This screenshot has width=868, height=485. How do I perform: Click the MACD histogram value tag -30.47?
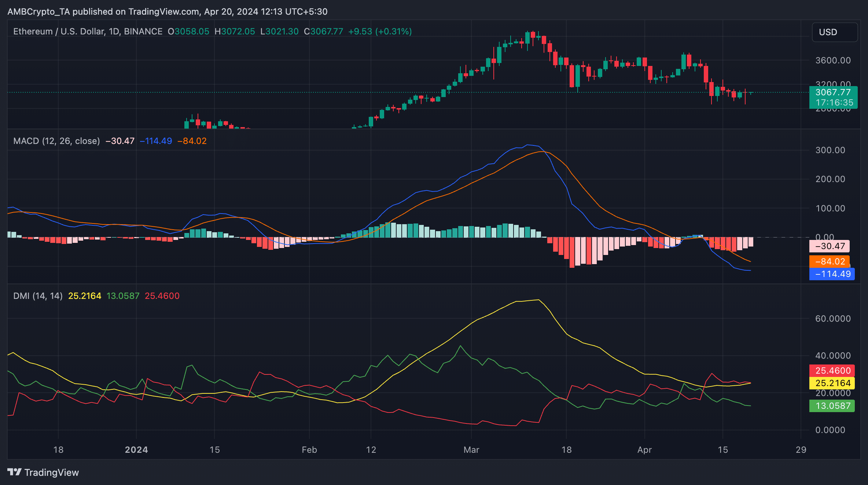click(x=829, y=246)
